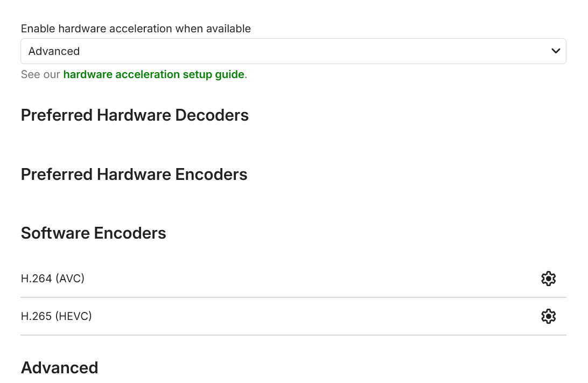The height and width of the screenshot is (383, 588).
Task: Open the hardware acceleration setup guide link
Action: click(x=153, y=74)
